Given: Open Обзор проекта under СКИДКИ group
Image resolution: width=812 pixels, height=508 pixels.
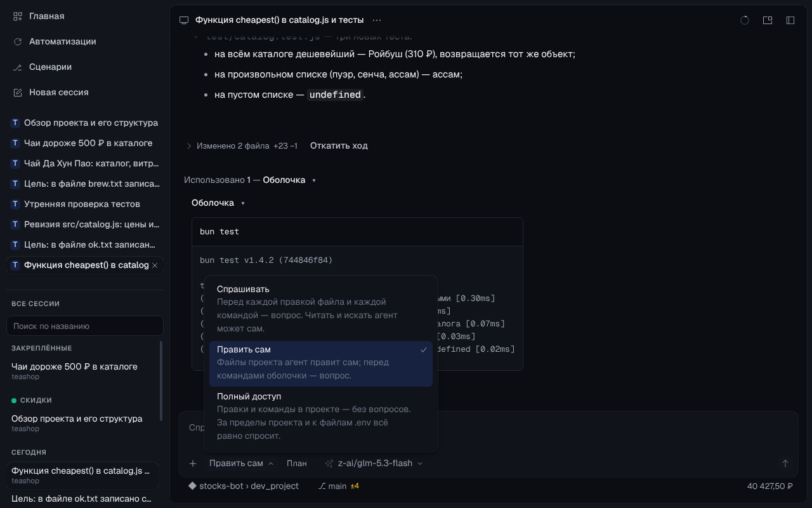Looking at the screenshot, I should tap(82, 423).
